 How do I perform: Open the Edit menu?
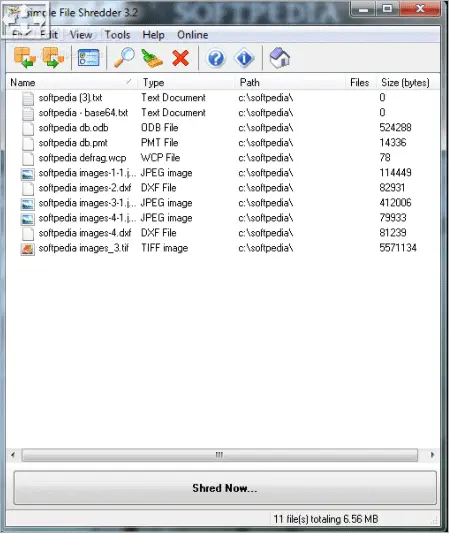click(x=49, y=35)
